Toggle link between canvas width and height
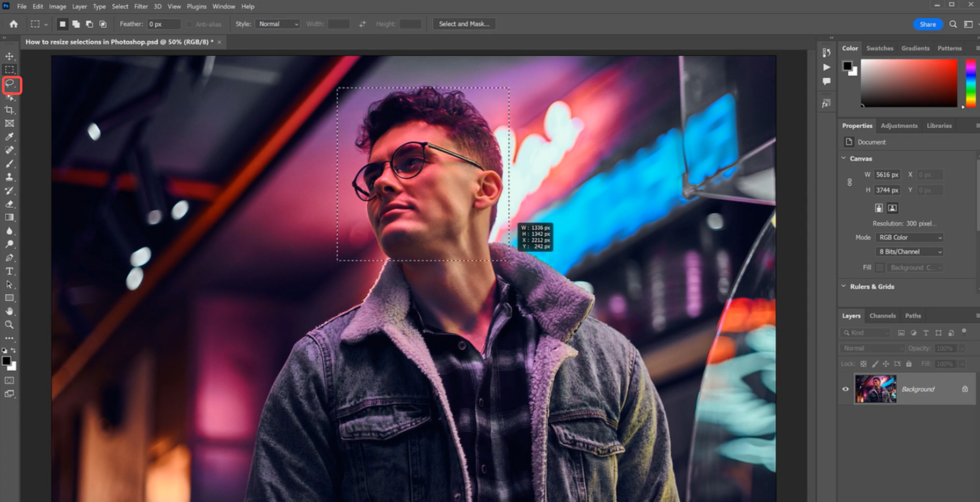Screen dimensions: 980x502 tap(850, 182)
